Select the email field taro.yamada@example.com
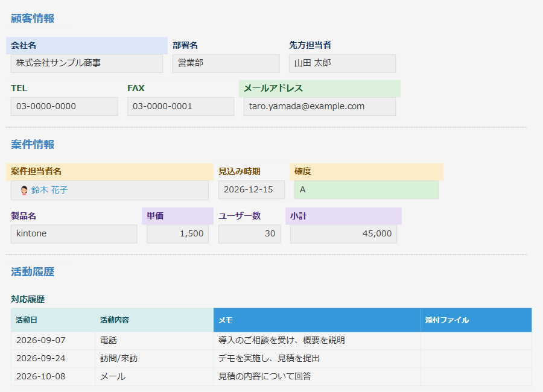543x392 pixels. coord(319,106)
